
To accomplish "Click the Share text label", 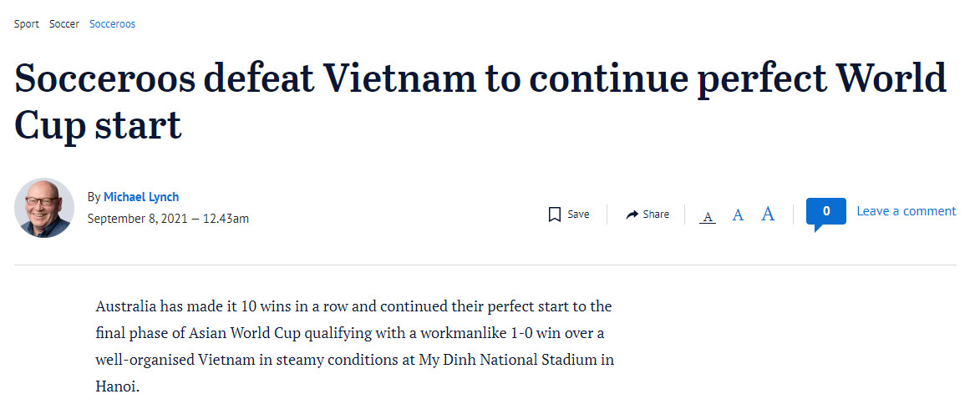I will point(656,215).
